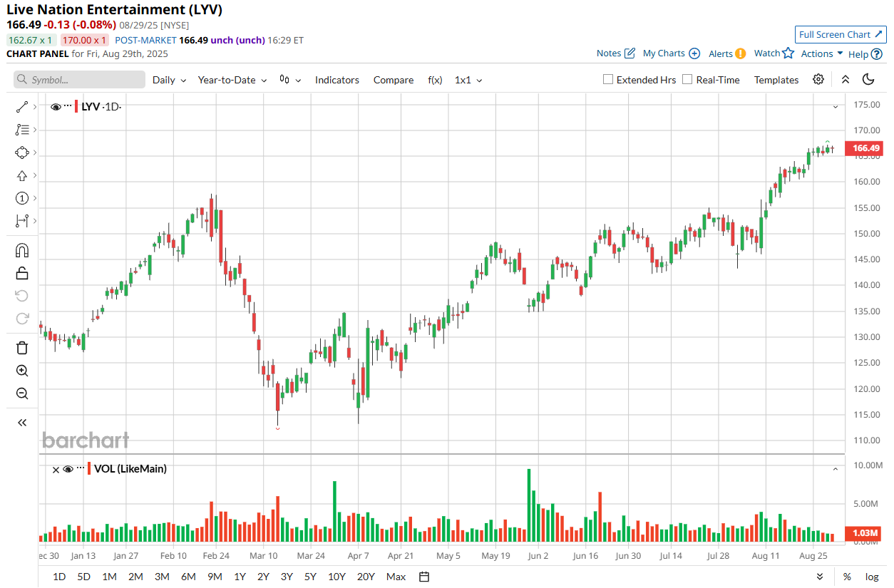Viewport: 894px width, 588px height.
Task: Toggle VOL indicator visibility eye
Action: click(68, 469)
